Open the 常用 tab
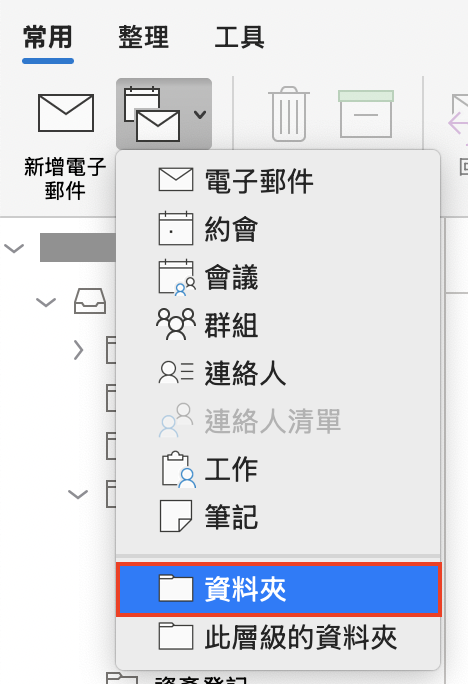This screenshot has width=468, height=684. 48,37
